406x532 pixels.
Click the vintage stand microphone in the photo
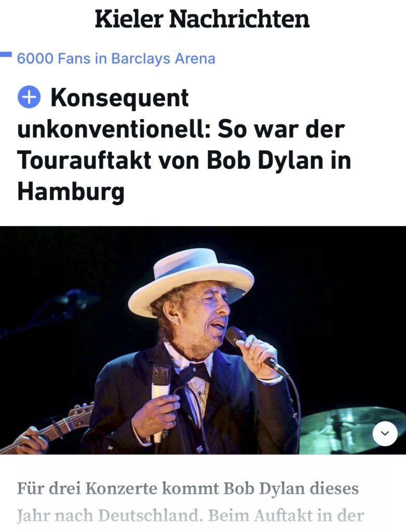tap(160, 403)
